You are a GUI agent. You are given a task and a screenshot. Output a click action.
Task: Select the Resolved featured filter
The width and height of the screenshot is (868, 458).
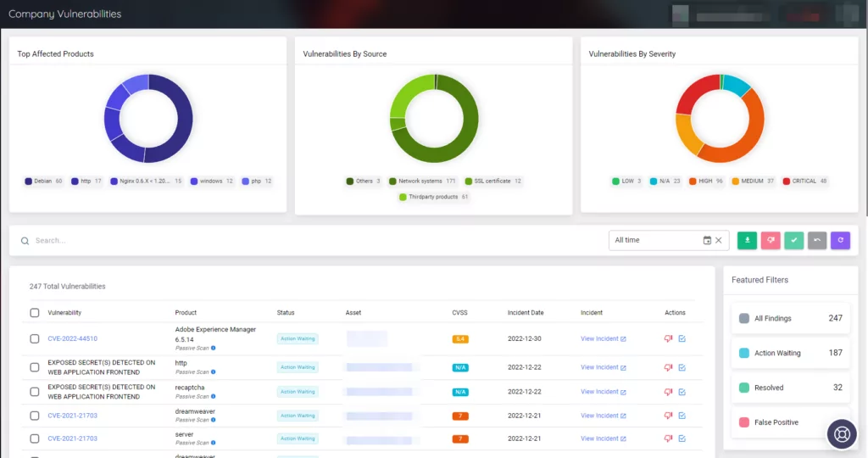coord(791,388)
